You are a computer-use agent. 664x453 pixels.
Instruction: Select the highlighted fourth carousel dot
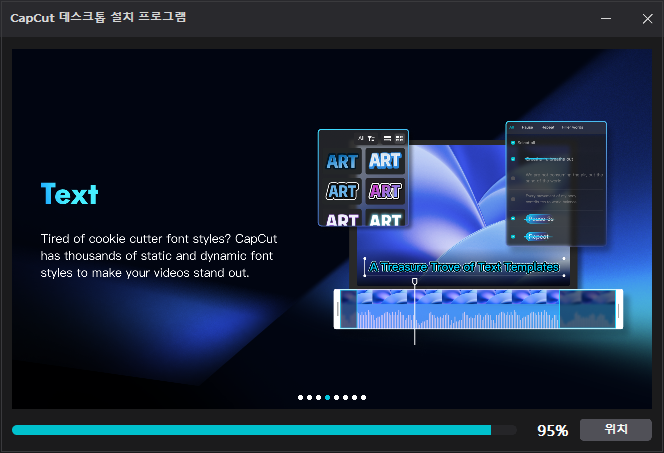(x=327, y=398)
